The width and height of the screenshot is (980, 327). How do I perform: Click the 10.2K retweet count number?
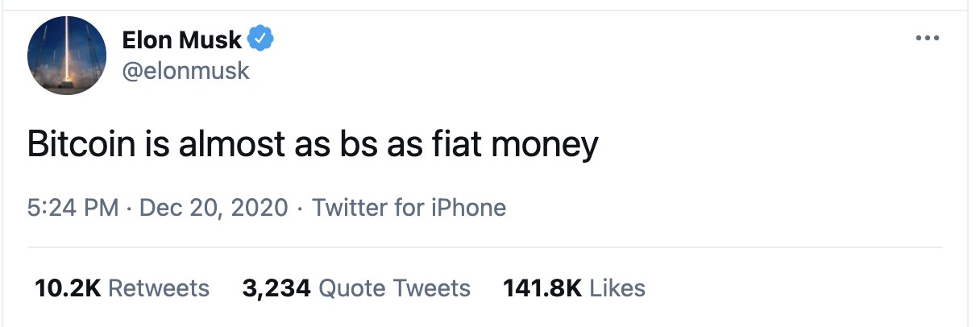pyautogui.click(x=68, y=288)
